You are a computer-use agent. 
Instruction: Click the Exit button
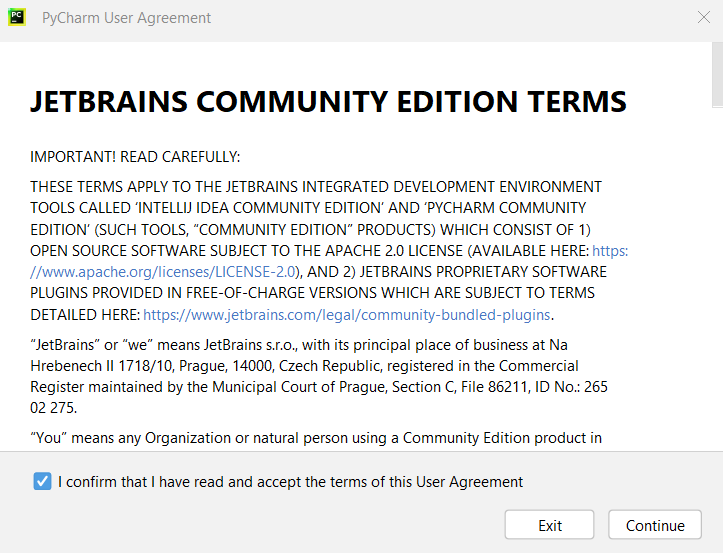click(x=549, y=525)
